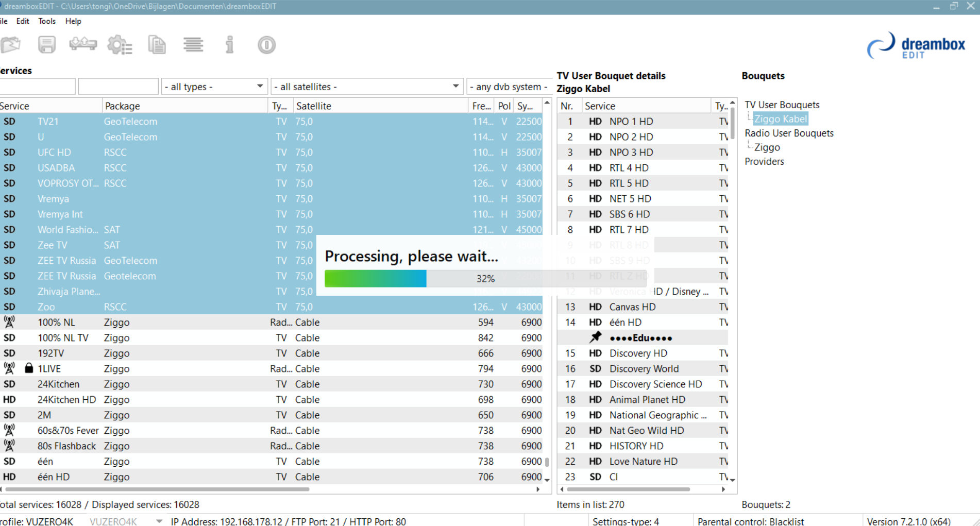The height and width of the screenshot is (526, 980).
Task: Open the Tools menu
Action: (47, 21)
